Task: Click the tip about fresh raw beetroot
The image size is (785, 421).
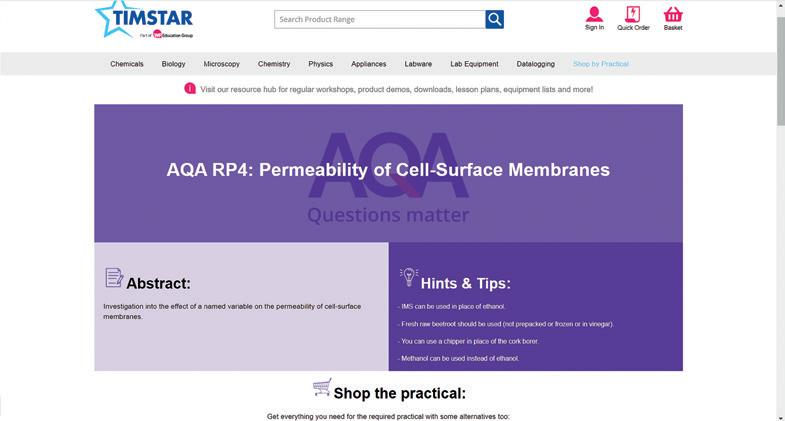Action: tap(506, 324)
